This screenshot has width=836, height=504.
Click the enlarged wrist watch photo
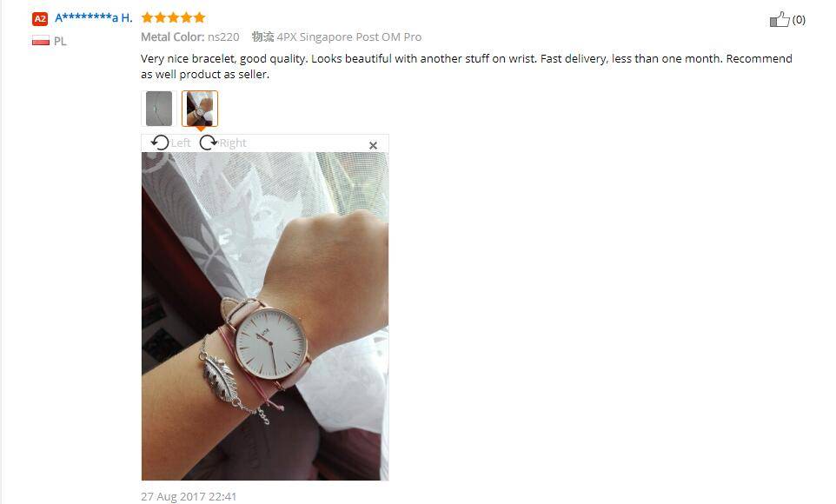point(265,316)
